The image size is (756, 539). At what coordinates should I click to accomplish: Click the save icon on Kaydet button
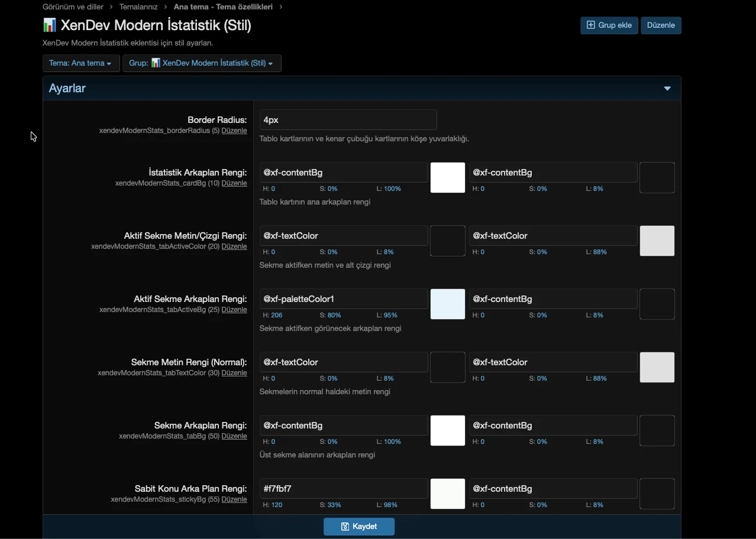coord(345,527)
